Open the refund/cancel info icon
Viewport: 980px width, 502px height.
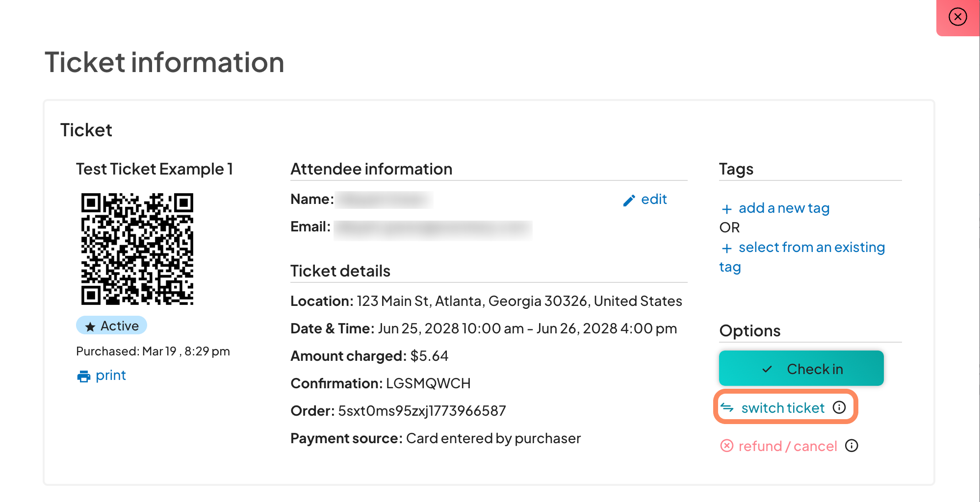[x=851, y=446]
